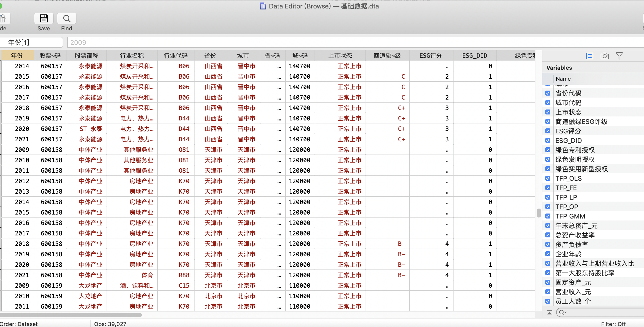
Task: Select 绿色专利授权 in variables list
Action: coord(575,150)
